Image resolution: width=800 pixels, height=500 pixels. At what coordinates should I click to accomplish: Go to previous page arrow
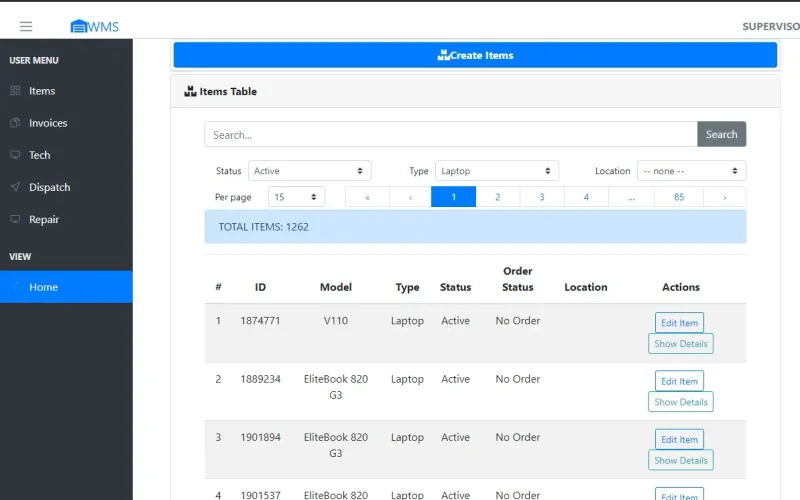(410, 197)
